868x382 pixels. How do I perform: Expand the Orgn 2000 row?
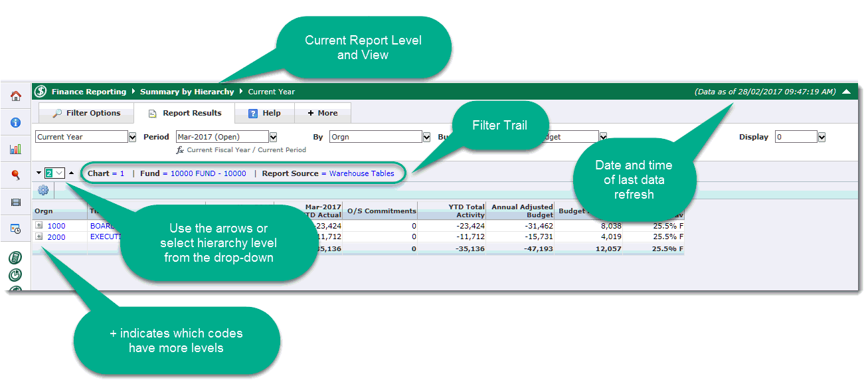click(x=39, y=237)
